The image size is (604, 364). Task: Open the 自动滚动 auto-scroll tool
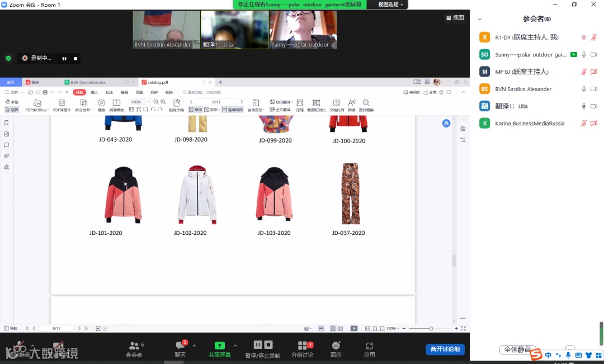(256, 105)
